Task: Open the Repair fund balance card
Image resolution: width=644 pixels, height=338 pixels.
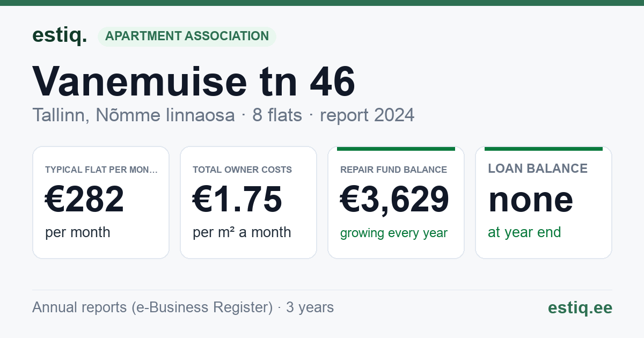Action: (x=396, y=202)
